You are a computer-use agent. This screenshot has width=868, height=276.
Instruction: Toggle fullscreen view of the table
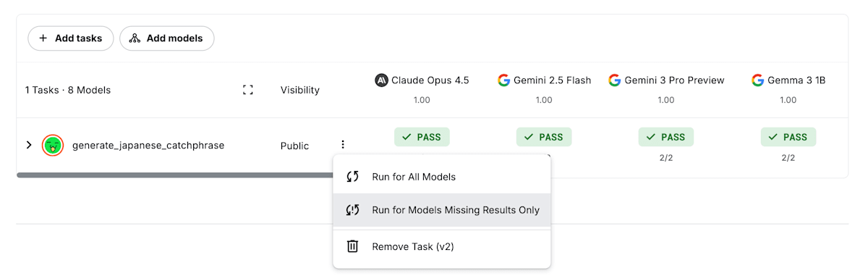[x=248, y=90]
